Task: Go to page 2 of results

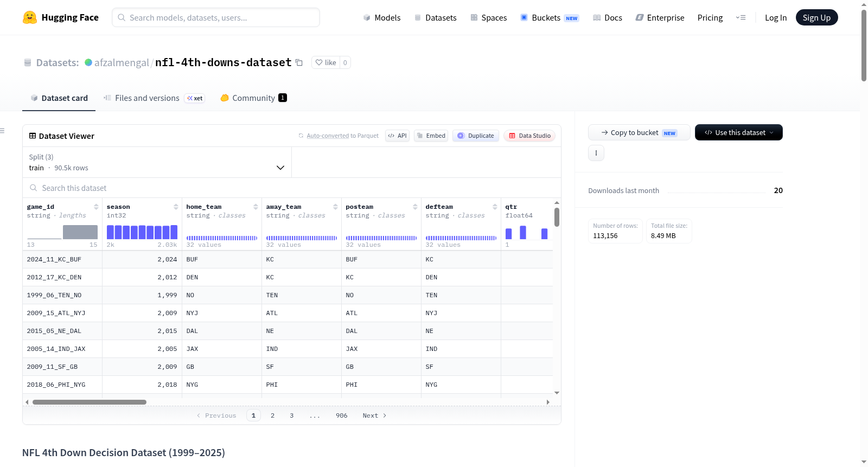Action: (x=272, y=415)
